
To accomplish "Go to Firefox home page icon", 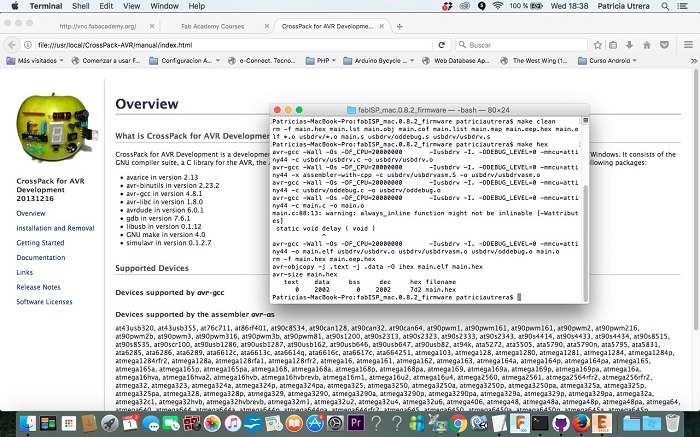I will tap(646, 45).
